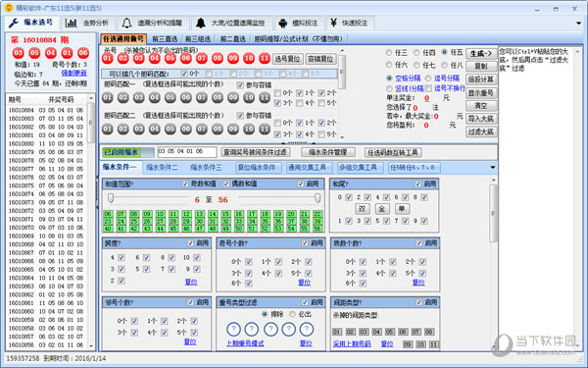This screenshot has height=368, width=588.
Task: Click the 上期重号模式 link
Action: tap(245, 343)
